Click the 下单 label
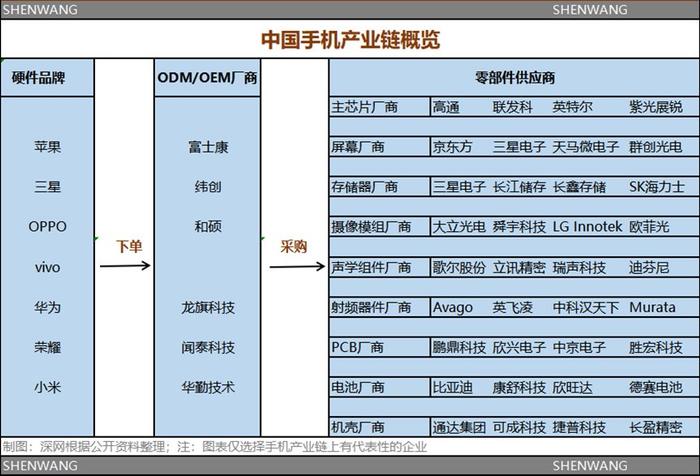The image size is (700, 476). coord(129,246)
